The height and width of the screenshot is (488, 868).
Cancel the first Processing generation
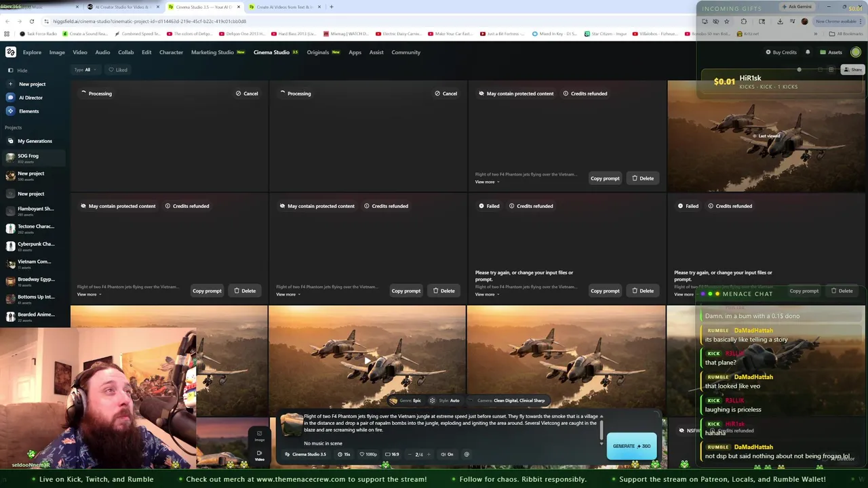tap(247, 94)
